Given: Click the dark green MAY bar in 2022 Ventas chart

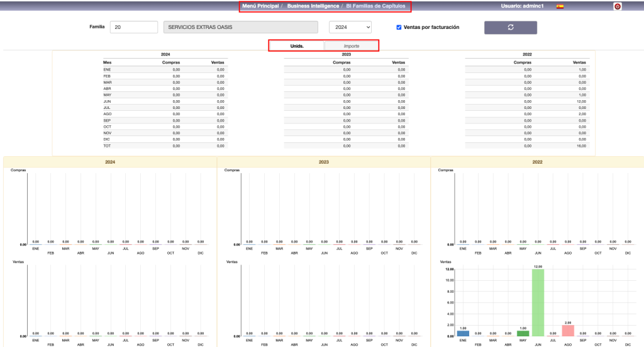Looking at the screenshot, I should (x=523, y=333).
